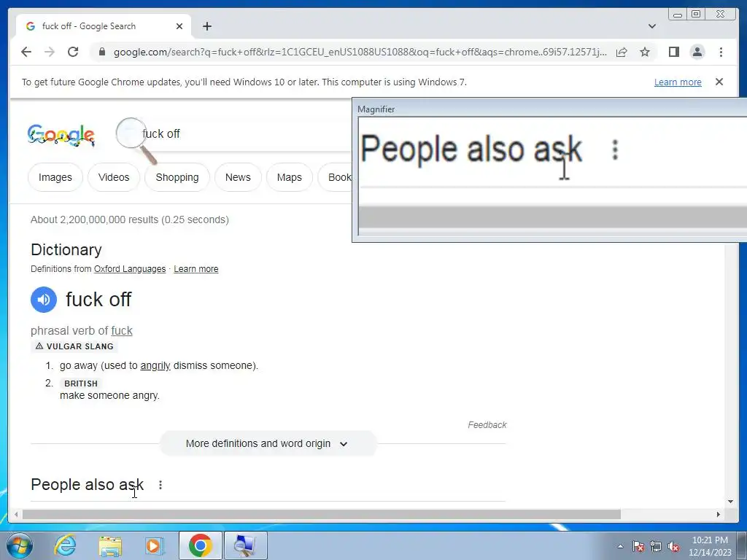The width and height of the screenshot is (747, 560).
Task: Open the network tray icon
Action: (656, 546)
